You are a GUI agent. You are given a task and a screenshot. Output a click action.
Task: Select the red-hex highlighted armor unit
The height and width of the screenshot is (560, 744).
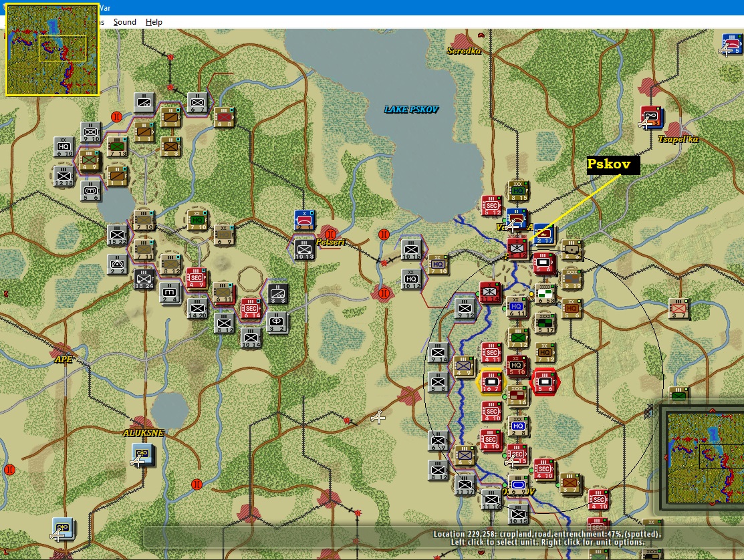pyautogui.click(x=545, y=381)
